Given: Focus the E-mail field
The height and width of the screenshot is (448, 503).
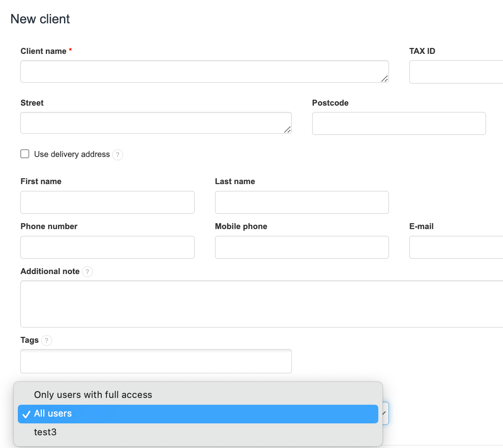Looking at the screenshot, I should coord(456,247).
